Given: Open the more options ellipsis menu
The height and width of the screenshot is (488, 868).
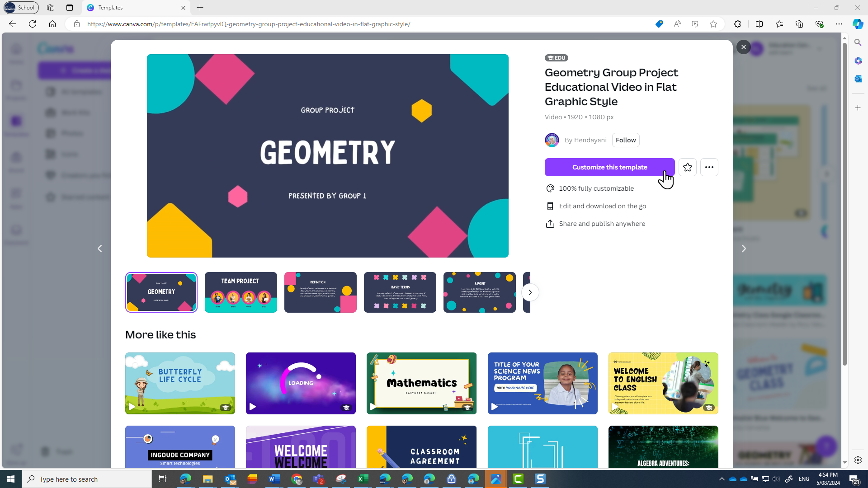Looking at the screenshot, I should (709, 167).
